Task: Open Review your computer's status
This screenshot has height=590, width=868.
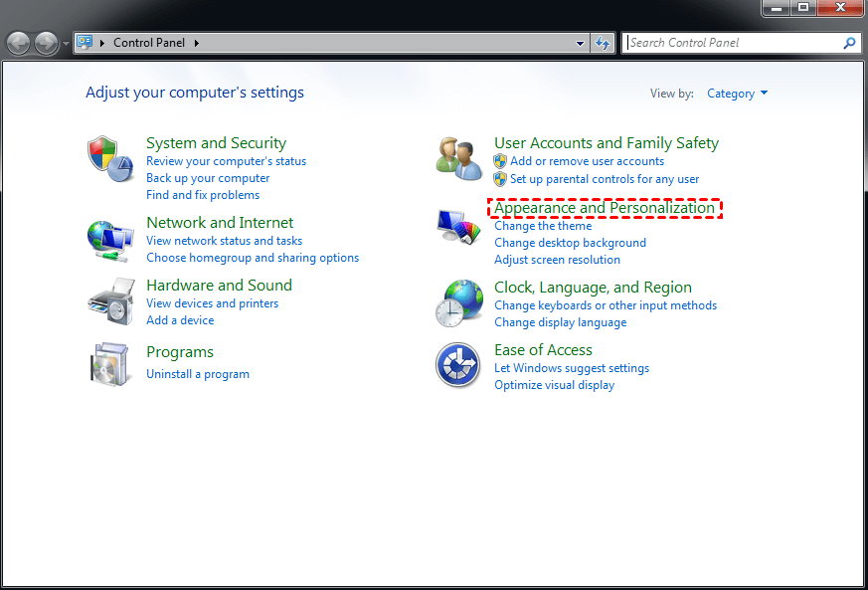Action: [x=226, y=161]
